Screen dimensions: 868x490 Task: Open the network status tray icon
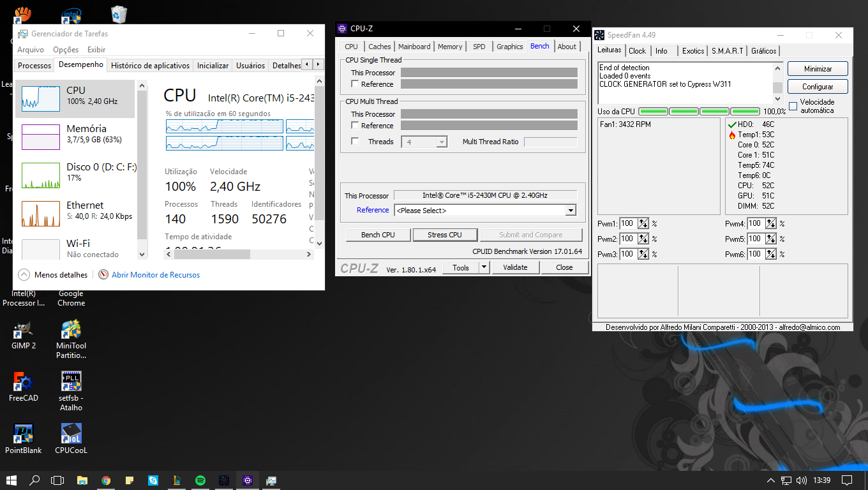pyautogui.click(x=786, y=480)
